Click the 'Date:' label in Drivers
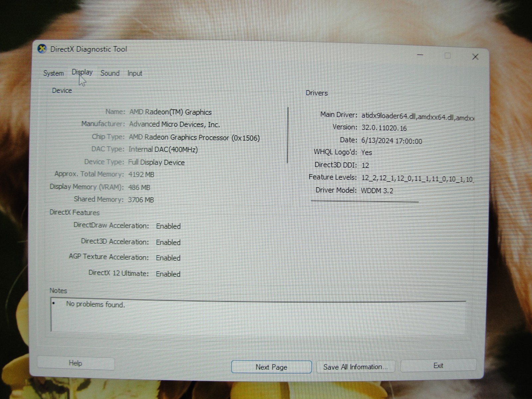 coord(348,140)
